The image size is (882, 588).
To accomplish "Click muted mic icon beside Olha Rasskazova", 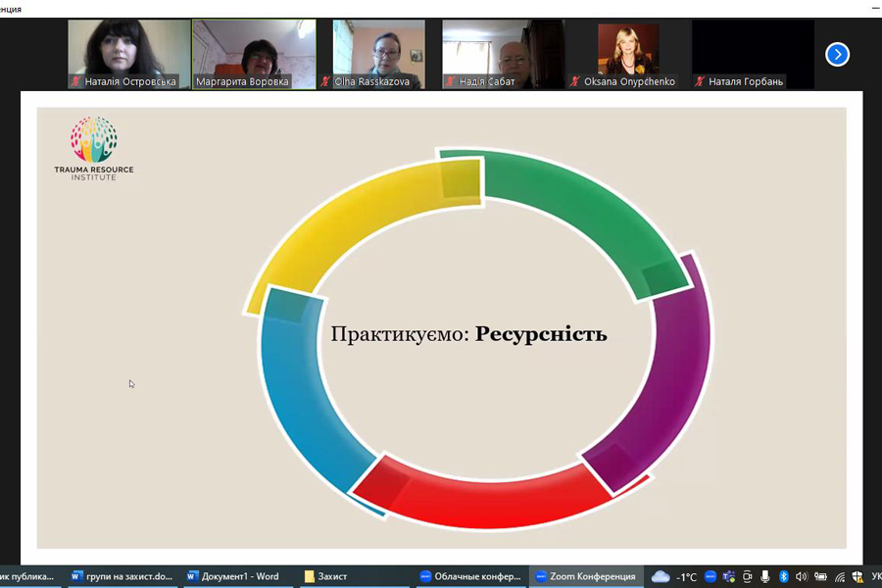I will [325, 81].
